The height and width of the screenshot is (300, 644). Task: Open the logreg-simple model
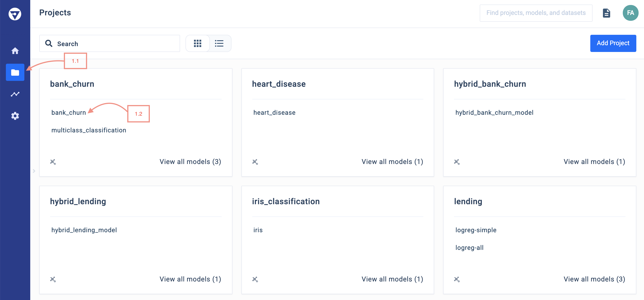pyautogui.click(x=476, y=230)
